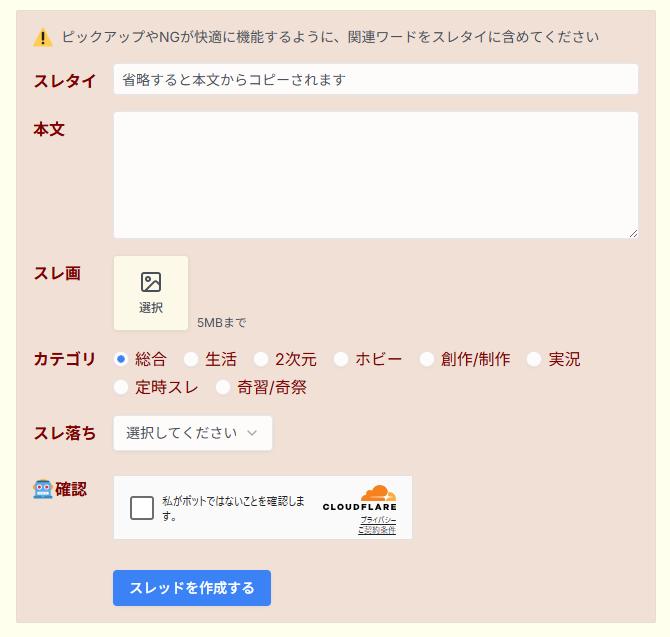This screenshot has width=670, height=637.
Task: Select the 生活 category radio button
Action: (191, 359)
